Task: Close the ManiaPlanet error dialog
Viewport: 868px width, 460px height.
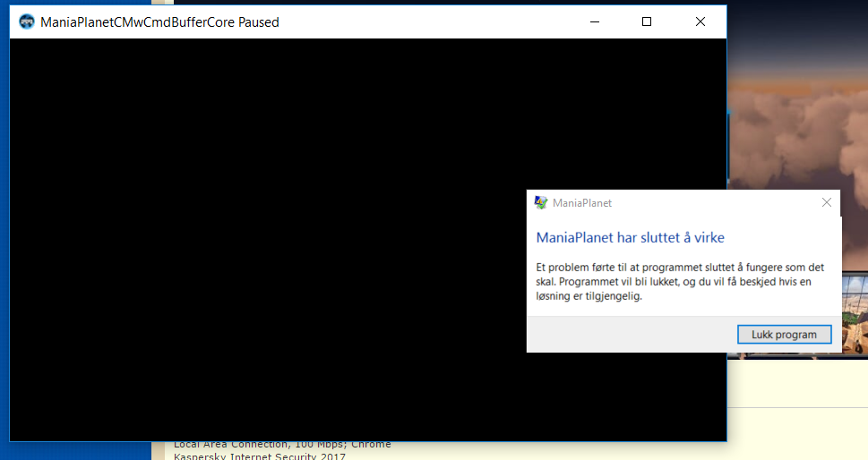Action: coord(827,203)
